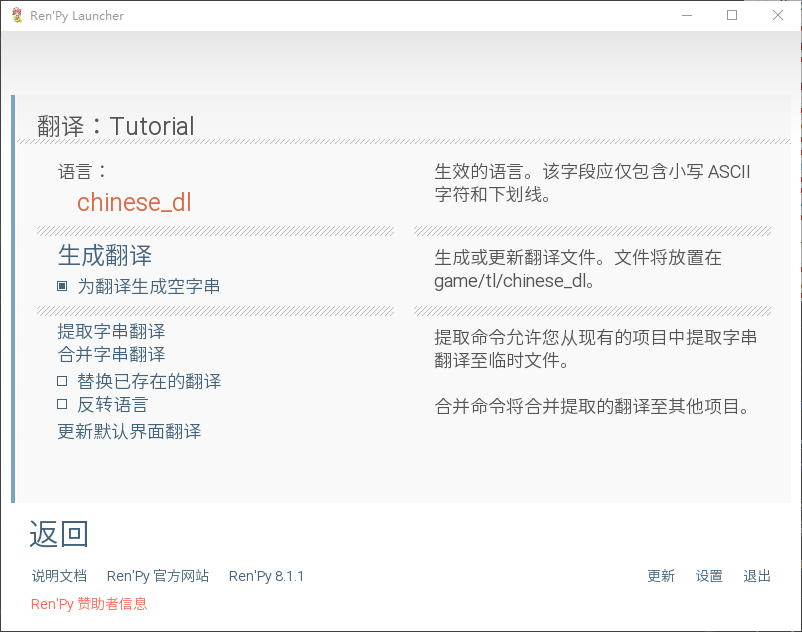This screenshot has width=802, height=632.
Task: Minimize the Ren'Py Launcher window
Action: pyautogui.click(x=687, y=15)
